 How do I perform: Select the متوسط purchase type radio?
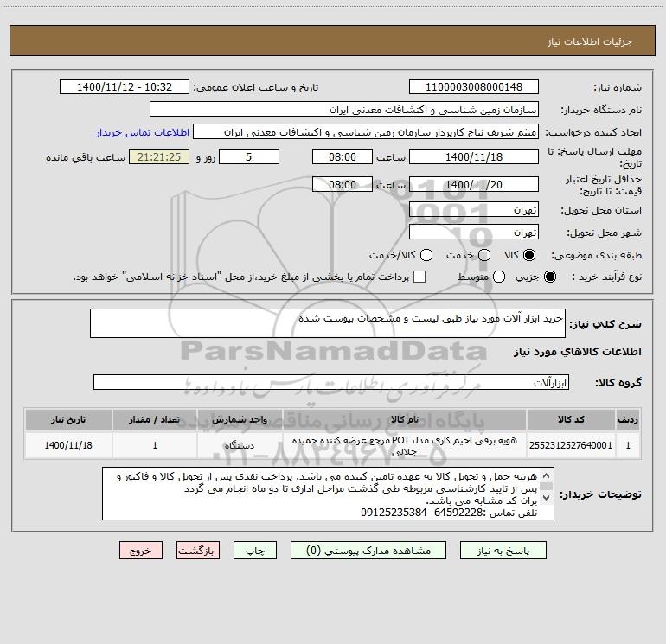coord(499,277)
